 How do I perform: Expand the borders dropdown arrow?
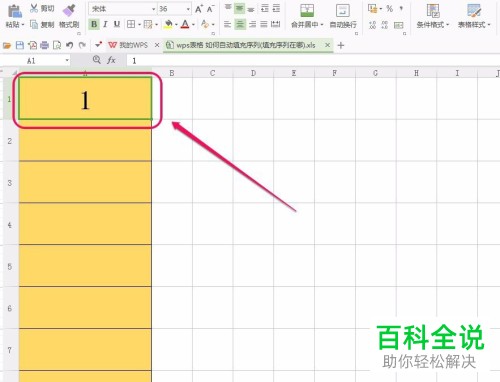pyautogui.click(x=139, y=25)
